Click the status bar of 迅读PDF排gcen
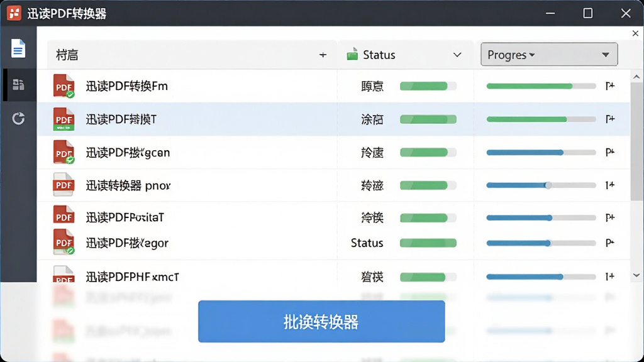 tap(428, 152)
